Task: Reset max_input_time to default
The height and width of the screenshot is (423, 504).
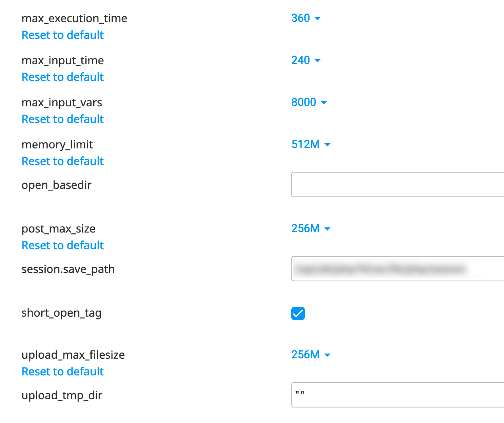Action: (x=63, y=77)
